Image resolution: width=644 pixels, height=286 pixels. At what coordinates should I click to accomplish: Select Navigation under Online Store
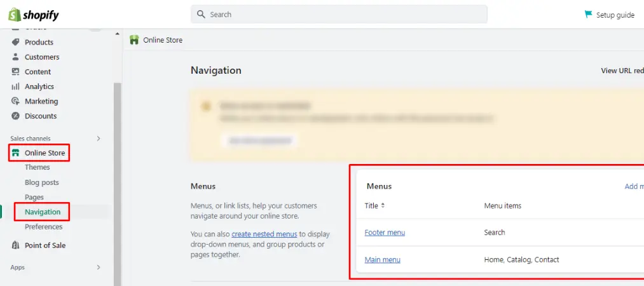pyautogui.click(x=43, y=212)
